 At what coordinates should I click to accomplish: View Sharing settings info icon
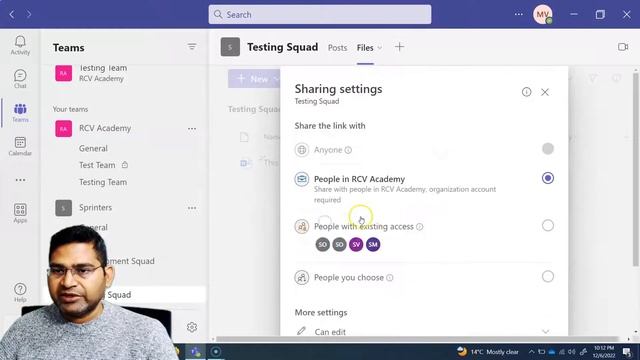527,92
